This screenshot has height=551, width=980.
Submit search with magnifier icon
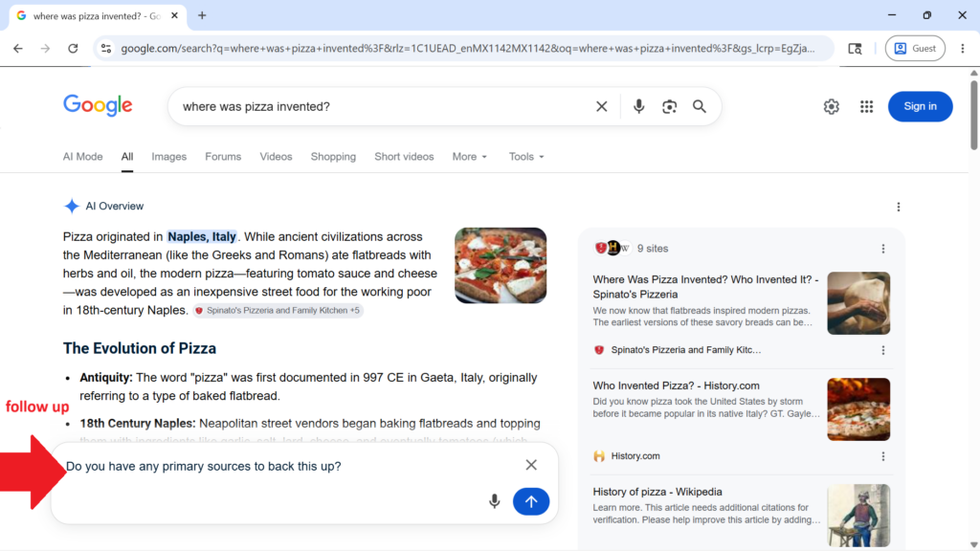click(700, 106)
